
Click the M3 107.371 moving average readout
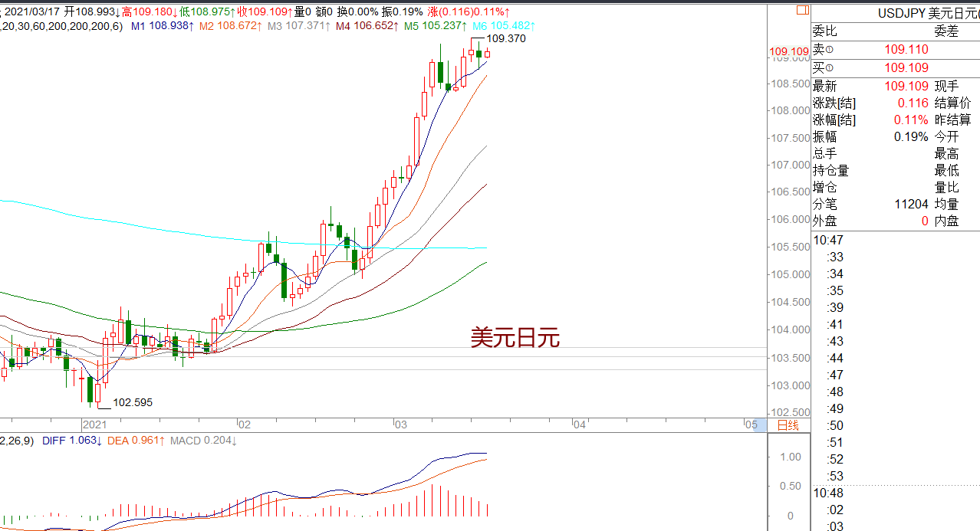click(x=299, y=26)
